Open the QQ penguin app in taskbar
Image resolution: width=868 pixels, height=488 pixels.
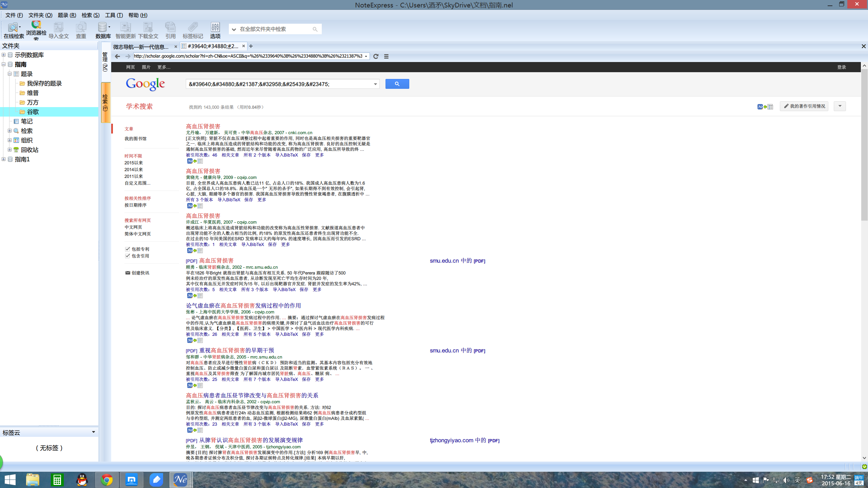click(x=82, y=480)
